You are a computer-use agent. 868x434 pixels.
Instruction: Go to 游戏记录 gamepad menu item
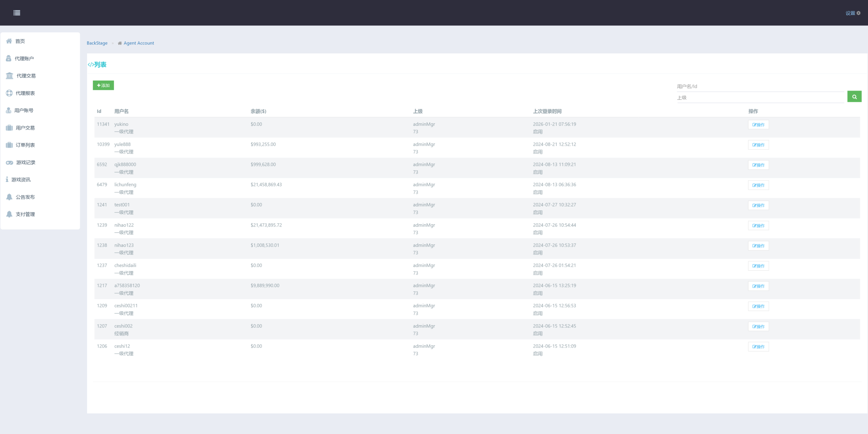click(x=25, y=162)
